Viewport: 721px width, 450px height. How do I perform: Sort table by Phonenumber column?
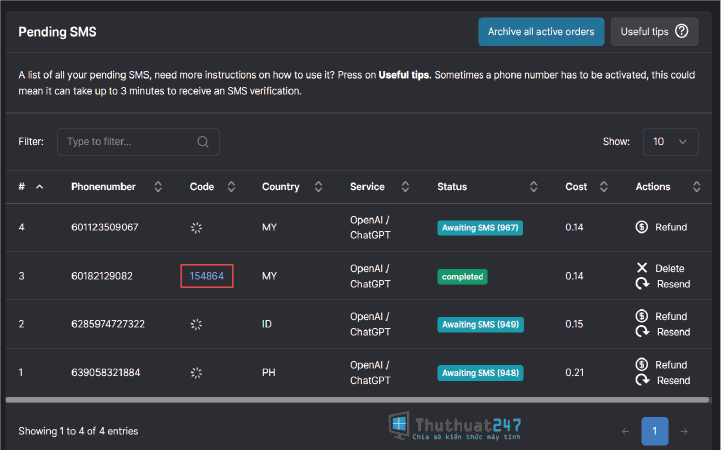pos(158,187)
